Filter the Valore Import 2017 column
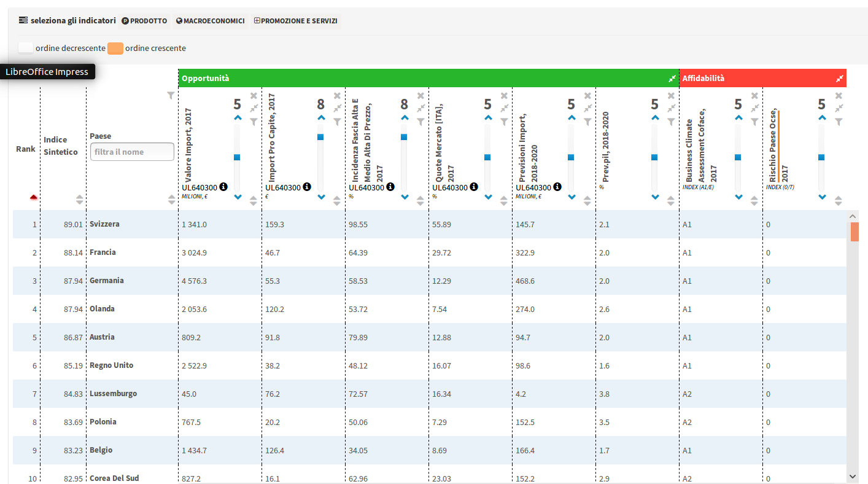Viewport: 868px width, 484px height. pos(254,122)
